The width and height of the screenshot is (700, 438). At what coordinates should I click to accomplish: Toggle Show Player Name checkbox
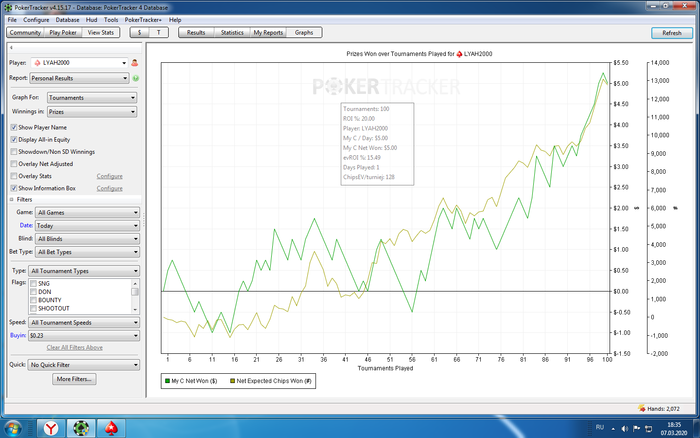coord(14,127)
